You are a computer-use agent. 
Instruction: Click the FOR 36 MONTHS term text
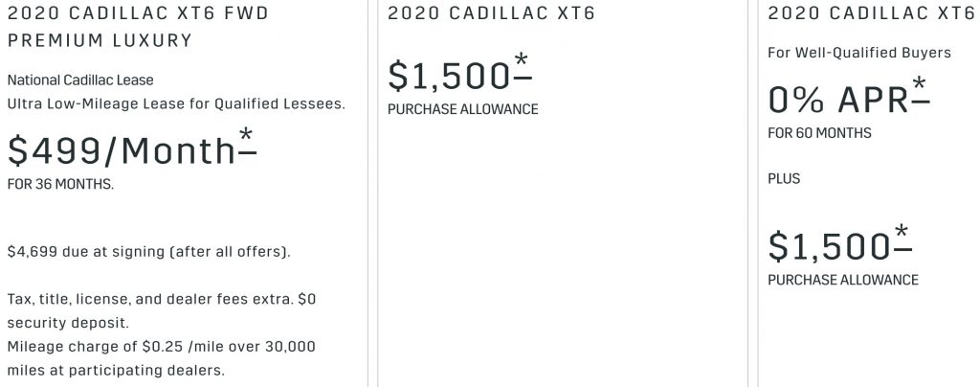[60, 185]
